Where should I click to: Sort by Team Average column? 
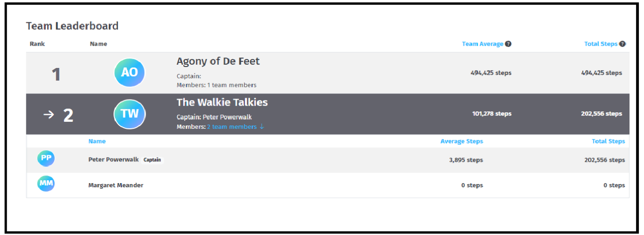[482, 44]
